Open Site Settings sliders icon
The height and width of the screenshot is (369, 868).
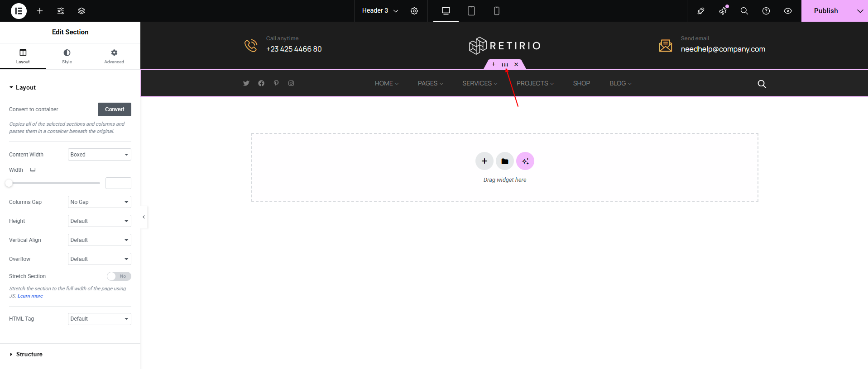pos(61,11)
